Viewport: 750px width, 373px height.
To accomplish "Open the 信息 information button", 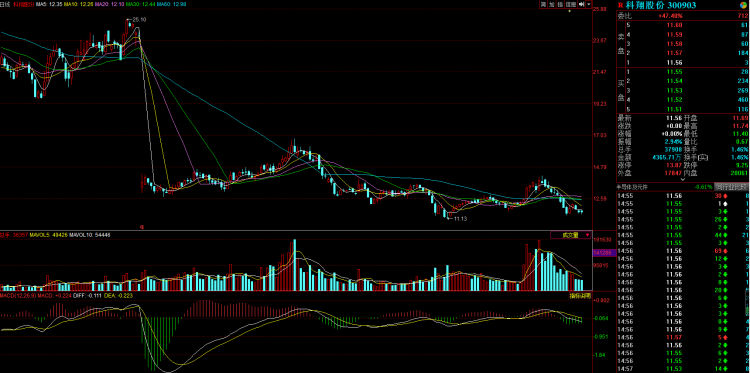I will [x=571, y=4].
